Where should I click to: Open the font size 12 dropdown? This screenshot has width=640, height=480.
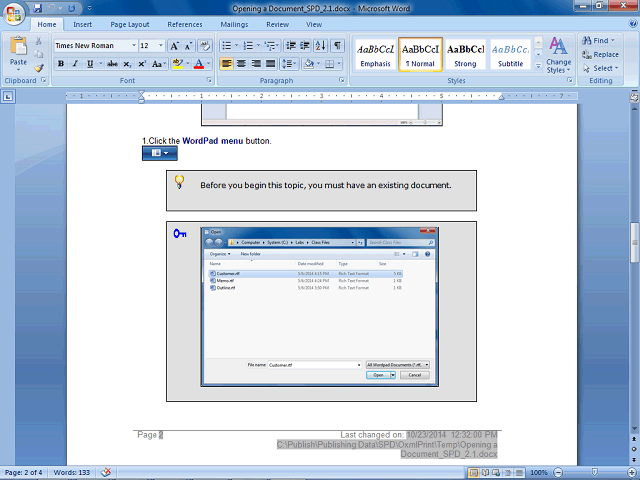click(161, 46)
